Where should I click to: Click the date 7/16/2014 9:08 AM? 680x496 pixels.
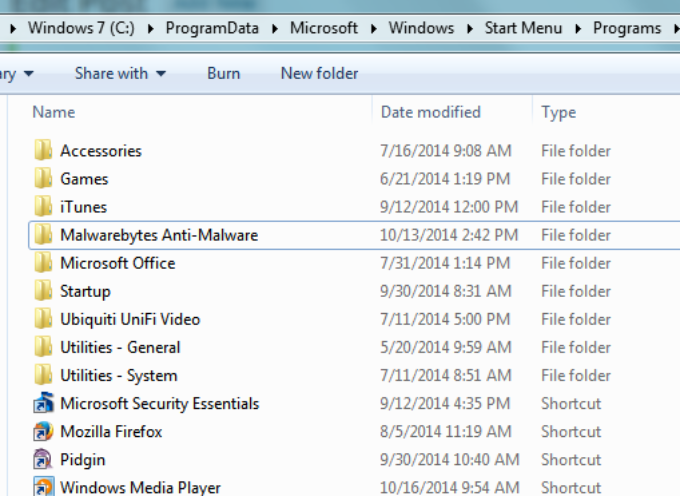446,150
